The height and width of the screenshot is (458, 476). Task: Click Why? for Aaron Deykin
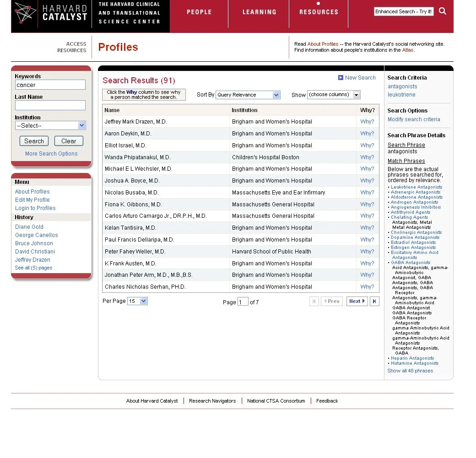coord(367,134)
